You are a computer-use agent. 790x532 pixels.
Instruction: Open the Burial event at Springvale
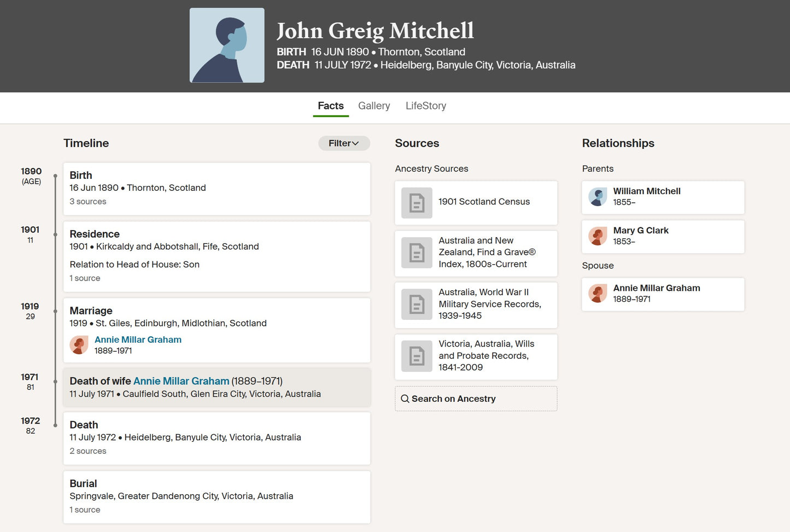[x=217, y=497]
